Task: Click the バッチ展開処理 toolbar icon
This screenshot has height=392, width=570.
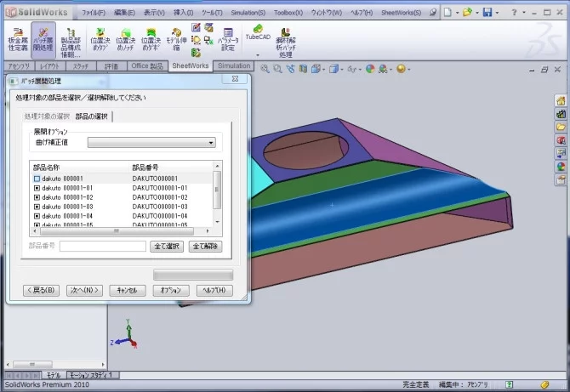Action: pos(44,39)
